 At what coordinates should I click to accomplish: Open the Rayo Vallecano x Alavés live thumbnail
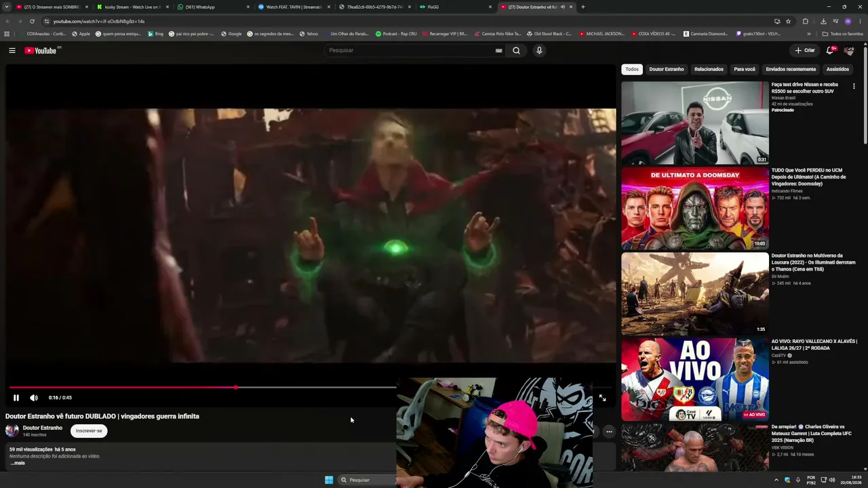pyautogui.click(x=695, y=380)
